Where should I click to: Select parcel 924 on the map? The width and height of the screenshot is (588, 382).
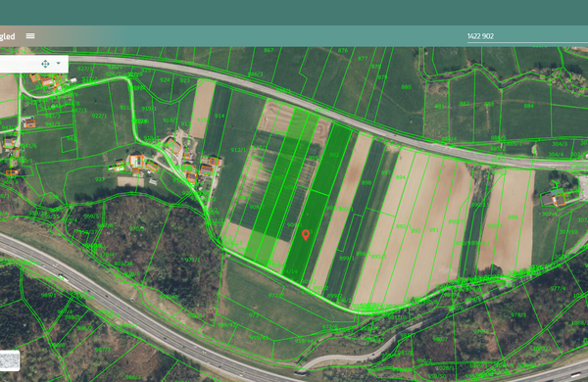tap(165, 80)
